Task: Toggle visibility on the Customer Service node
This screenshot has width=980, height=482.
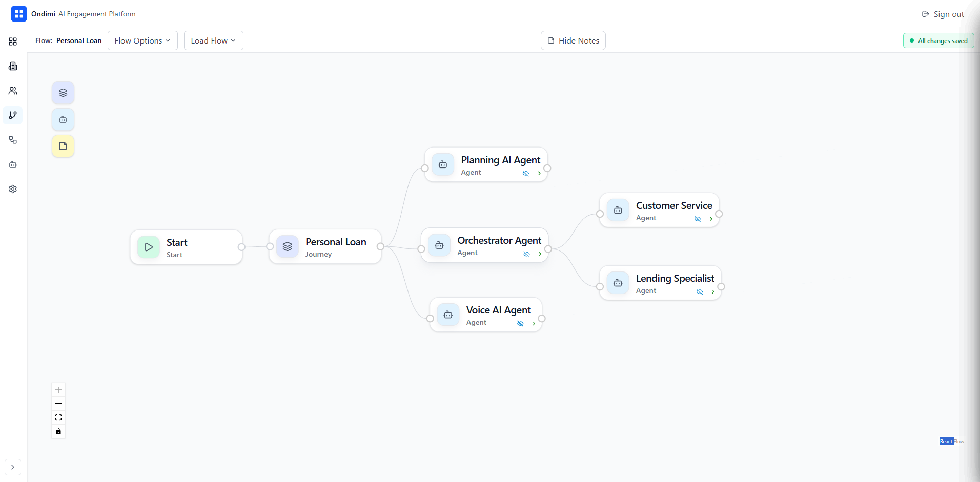Action: coord(697,219)
